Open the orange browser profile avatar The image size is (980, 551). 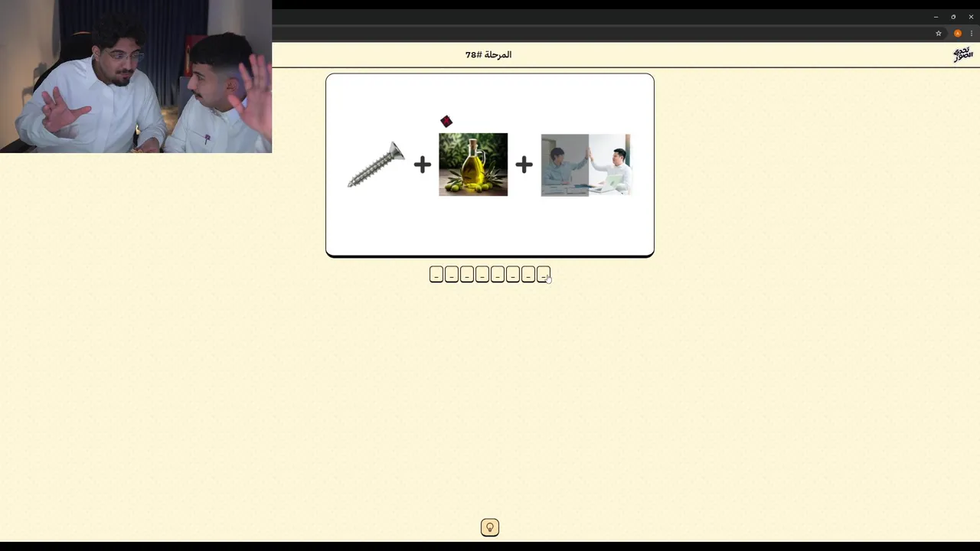point(957,34)
